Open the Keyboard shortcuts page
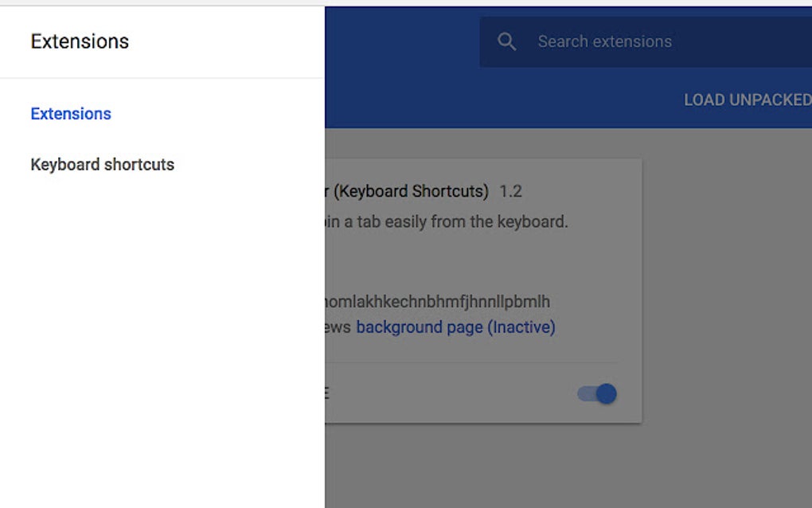Screen dimensions: 812x508 pyautogui.click(x=103, y=164)
